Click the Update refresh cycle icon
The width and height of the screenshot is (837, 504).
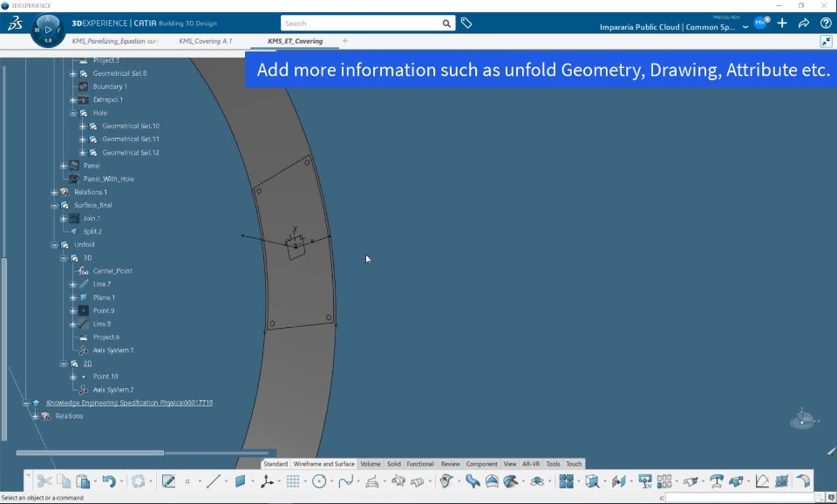(x=139, y=481)
